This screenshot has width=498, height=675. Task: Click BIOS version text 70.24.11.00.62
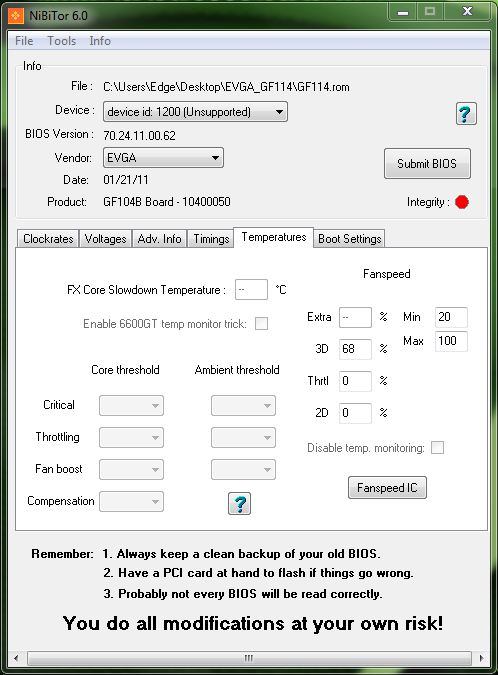coord(139,136)
